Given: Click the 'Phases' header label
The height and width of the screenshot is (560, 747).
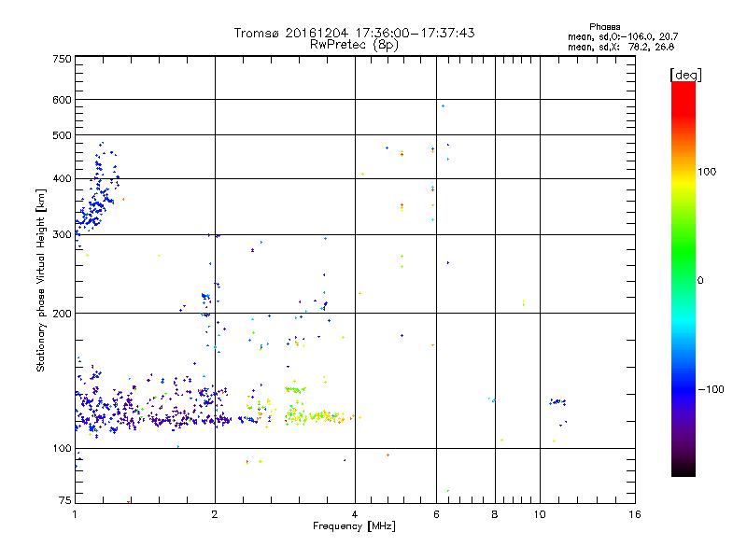Looking at the screenshot, I should tap(604, 27).
